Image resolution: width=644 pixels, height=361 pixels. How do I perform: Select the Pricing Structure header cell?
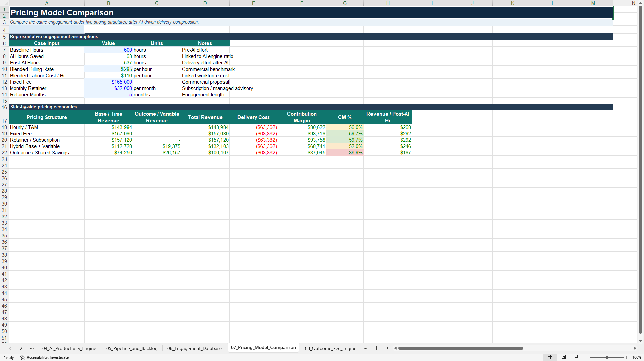47,117
